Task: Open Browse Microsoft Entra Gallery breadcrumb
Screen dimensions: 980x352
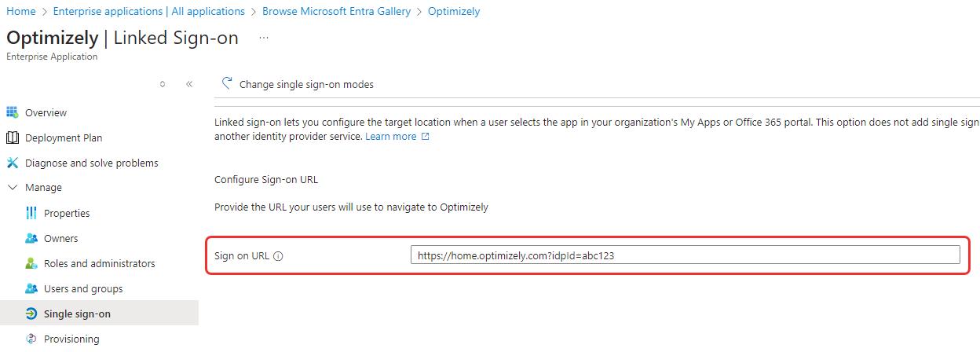Action: coord(336,12)
